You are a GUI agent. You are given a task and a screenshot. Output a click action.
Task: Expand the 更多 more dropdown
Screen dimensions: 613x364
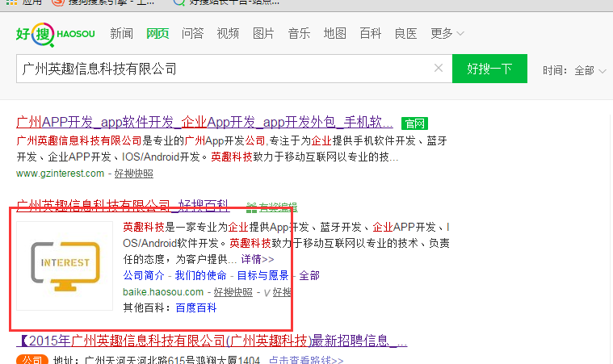(x=447, y=34)
